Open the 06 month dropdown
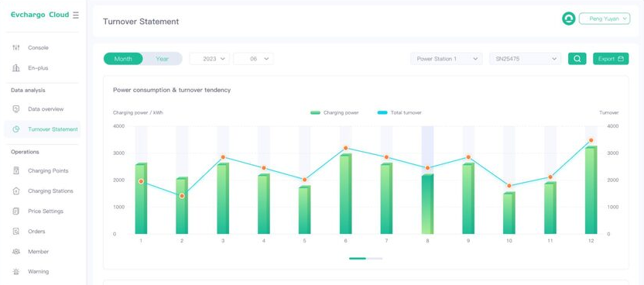The height and width of the screenshot is (285, 644). 253,59
